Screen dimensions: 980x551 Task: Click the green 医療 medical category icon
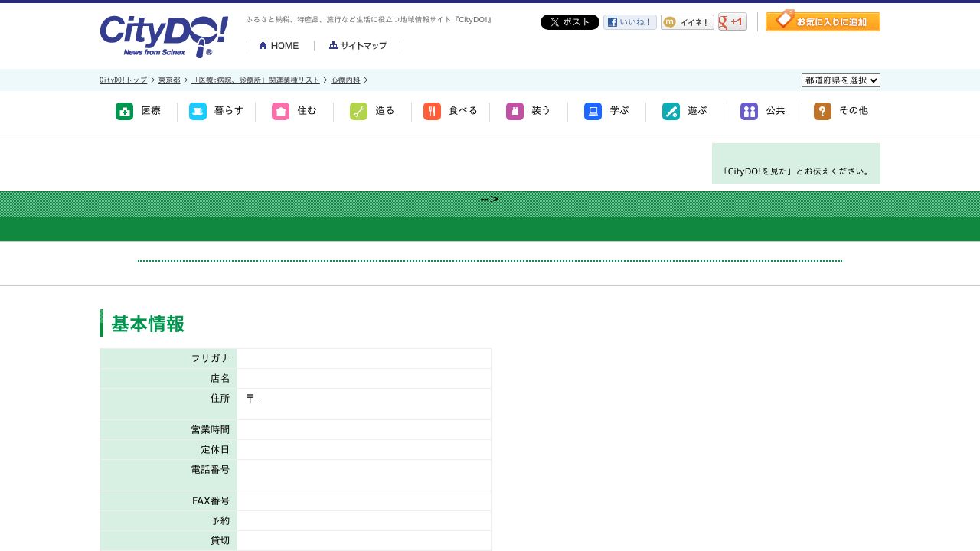(x=125, y=112)
